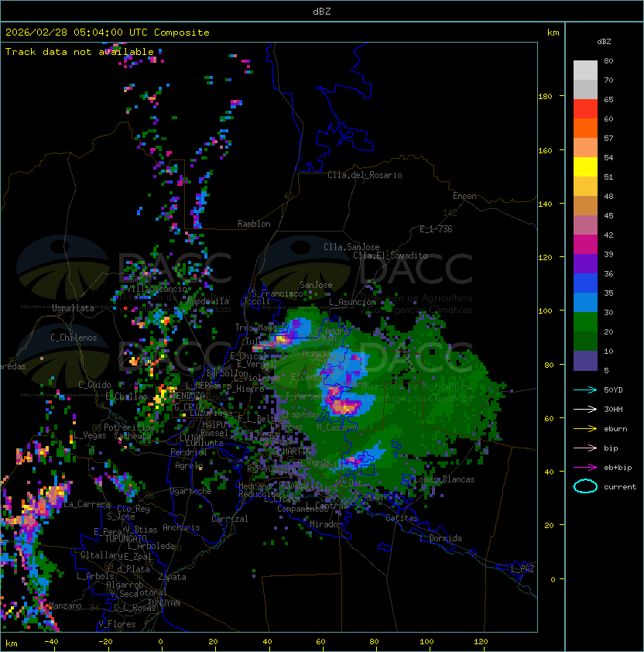Click the intense magenta storm core near M_Castro
The width and height of the screenshot is (644, 652).
[x=345, y=406]
